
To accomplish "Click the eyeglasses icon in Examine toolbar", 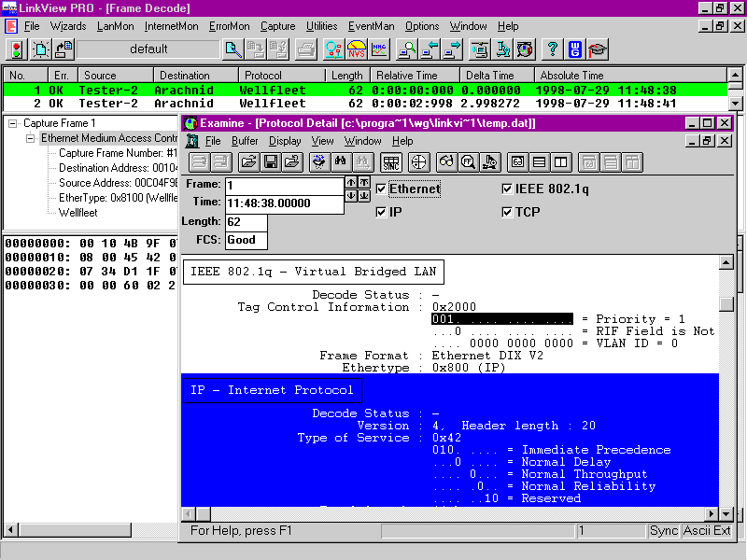I will click(x=446, y=162).
